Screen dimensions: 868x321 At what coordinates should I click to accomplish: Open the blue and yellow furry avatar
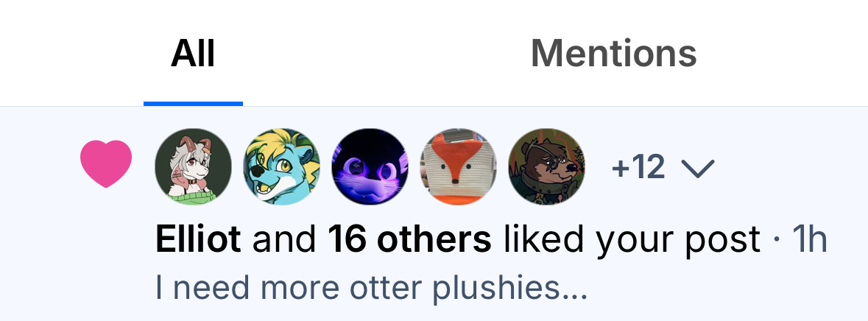pos(282,166)
